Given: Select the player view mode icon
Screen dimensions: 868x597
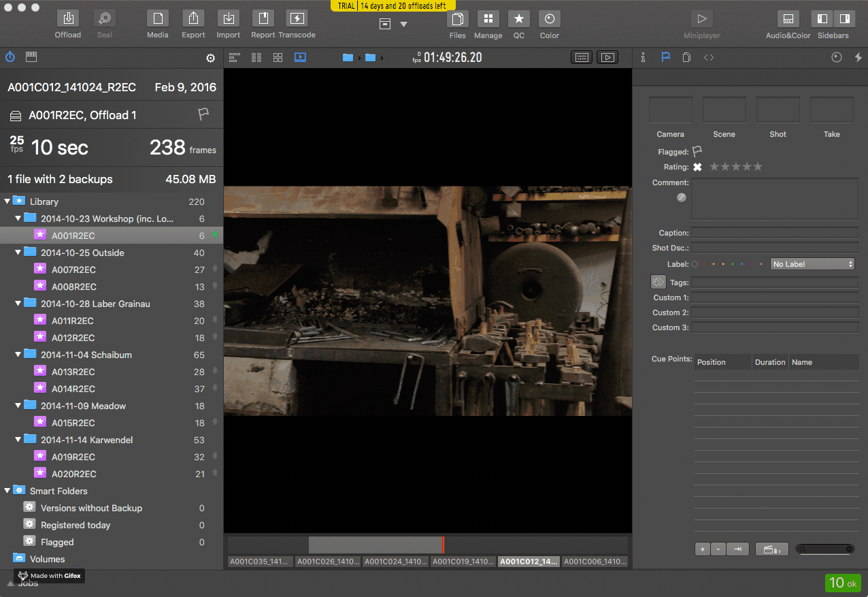Looking at the screenshot, I should (x=300, y=58).
